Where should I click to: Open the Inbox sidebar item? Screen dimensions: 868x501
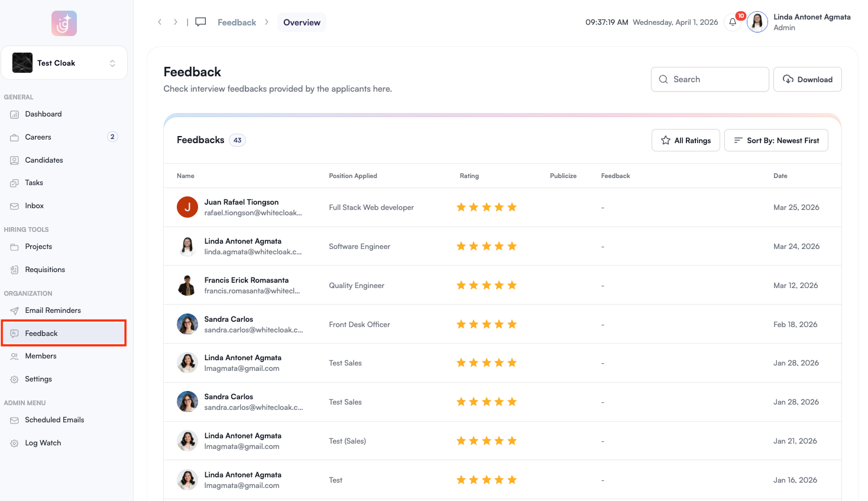click(34, 206)
